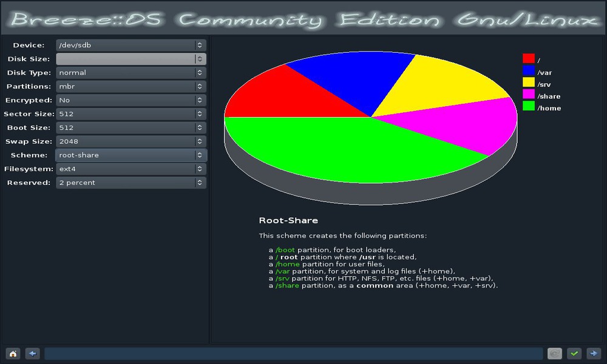Go back with the left arrow button

coord(33,353)
